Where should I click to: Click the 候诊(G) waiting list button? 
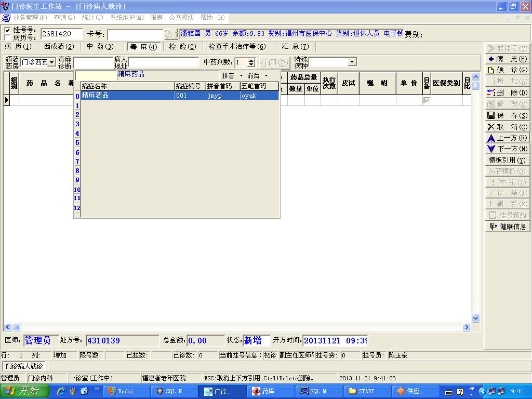coord(508,70)
